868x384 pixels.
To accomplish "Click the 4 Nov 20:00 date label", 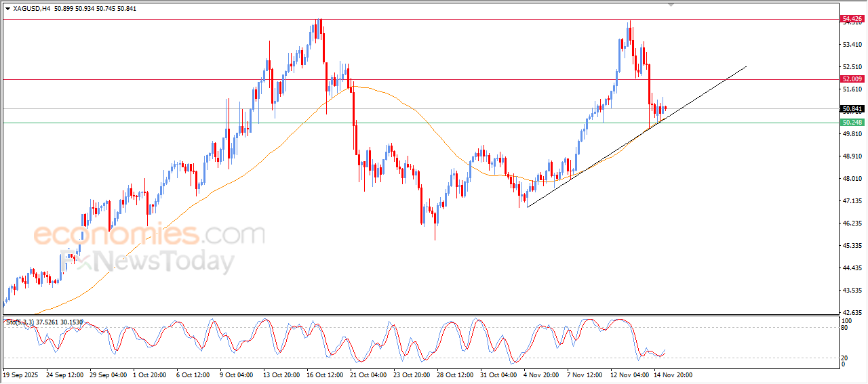I will [x=541, y=375].
